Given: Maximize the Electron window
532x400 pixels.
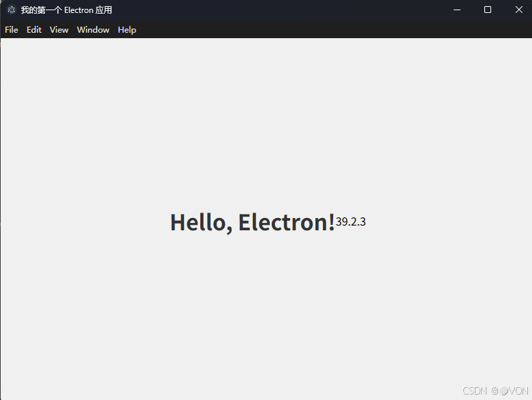Looking at the screenshot, I should (488, 10).
